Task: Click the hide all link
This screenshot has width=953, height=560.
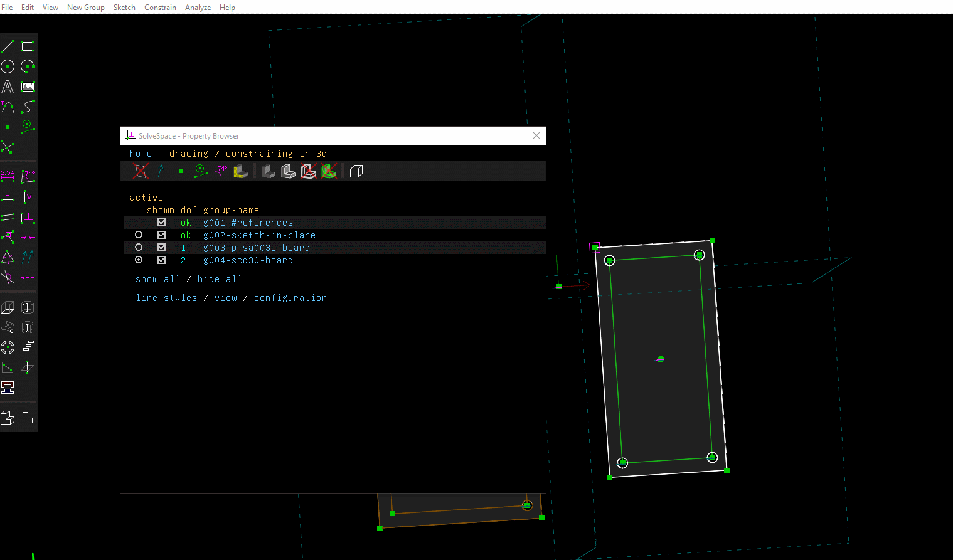Action: pos(220,278)
